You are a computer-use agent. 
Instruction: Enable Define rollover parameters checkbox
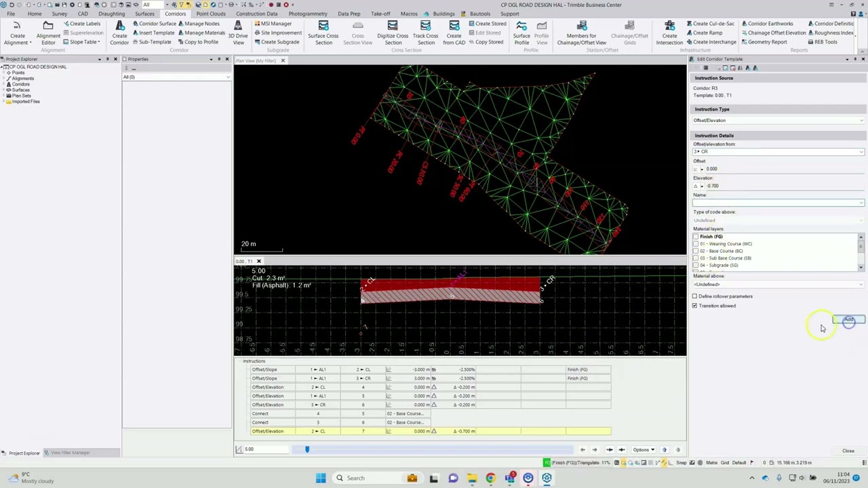695,296
